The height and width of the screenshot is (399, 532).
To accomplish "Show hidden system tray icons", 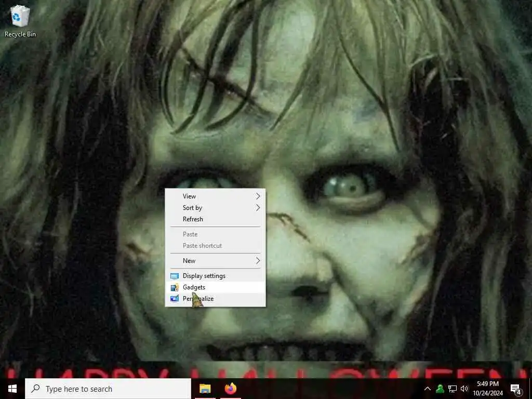I will click(428, 389).
